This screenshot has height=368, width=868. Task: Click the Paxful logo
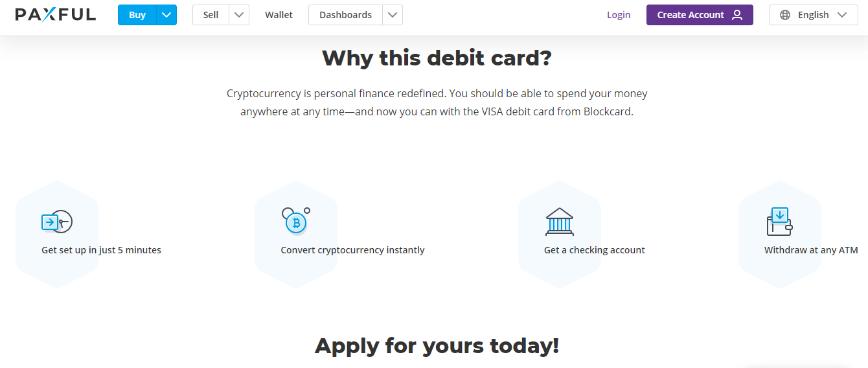click(56, 14)
